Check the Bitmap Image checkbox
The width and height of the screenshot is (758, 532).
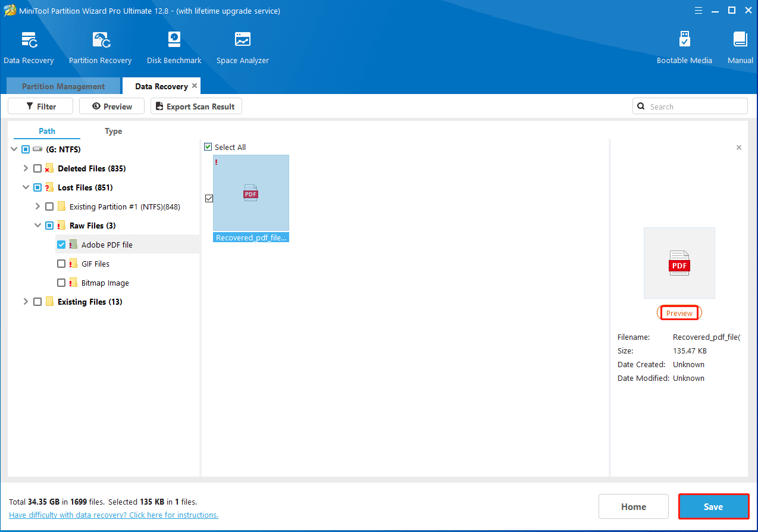click(61, 283)
